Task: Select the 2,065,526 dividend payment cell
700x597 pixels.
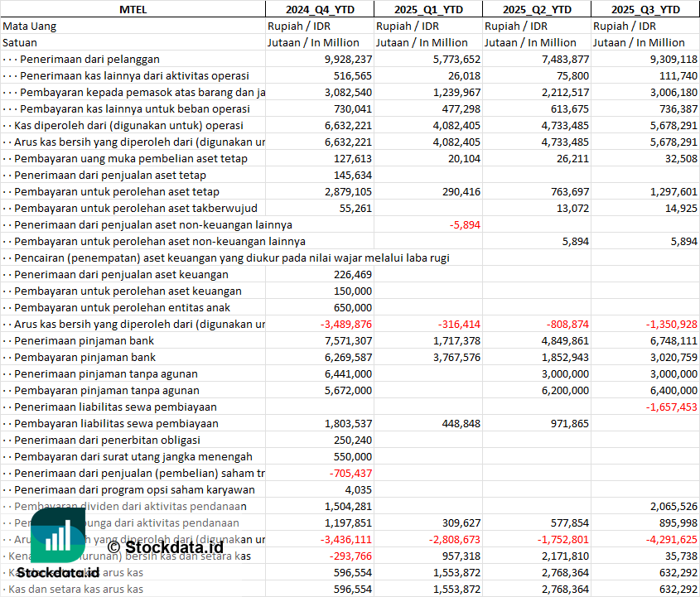Action: pos(668,506)
